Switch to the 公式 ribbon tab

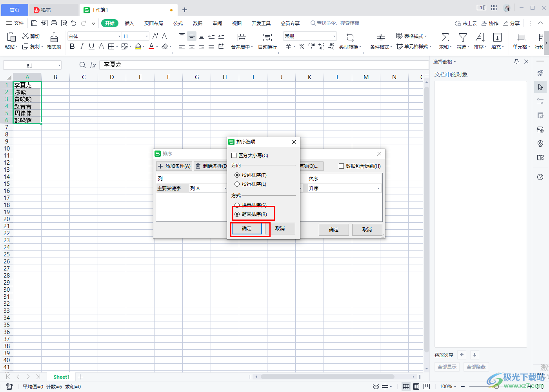(x=178, y=23)
